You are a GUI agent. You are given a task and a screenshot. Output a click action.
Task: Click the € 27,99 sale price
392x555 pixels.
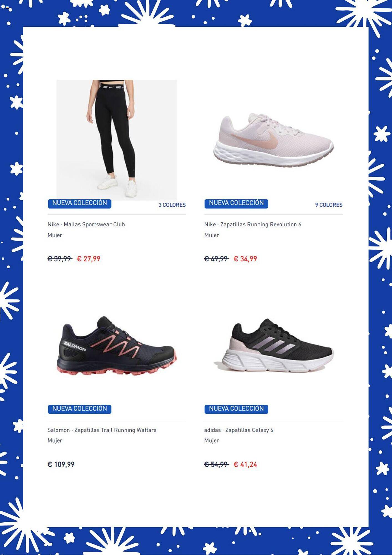click(88, 259)
